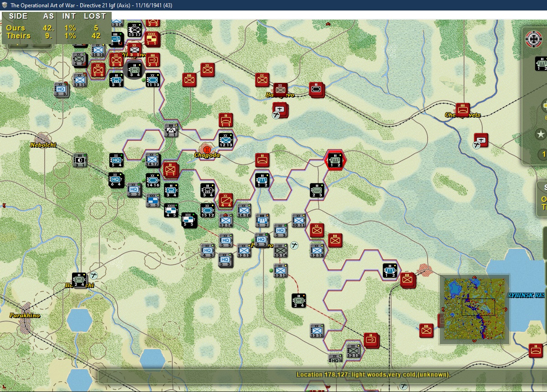Select black armored unit 11 13
Viewport: 547px width, 392px height.
pos(153,80)
